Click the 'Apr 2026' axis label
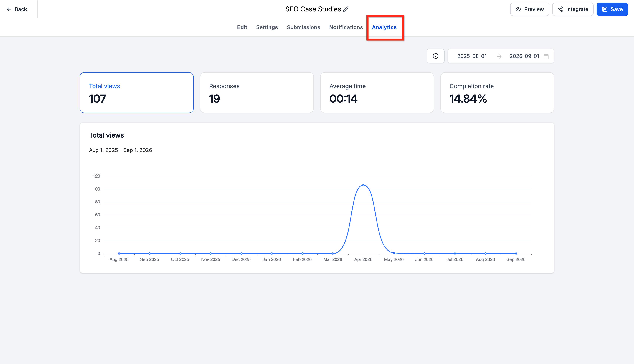Screen dimensions: 634x364 tap(363, 259)
